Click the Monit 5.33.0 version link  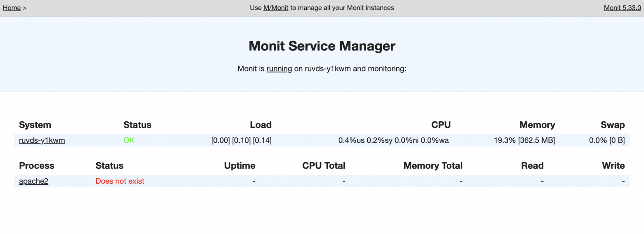coord(622,8)
